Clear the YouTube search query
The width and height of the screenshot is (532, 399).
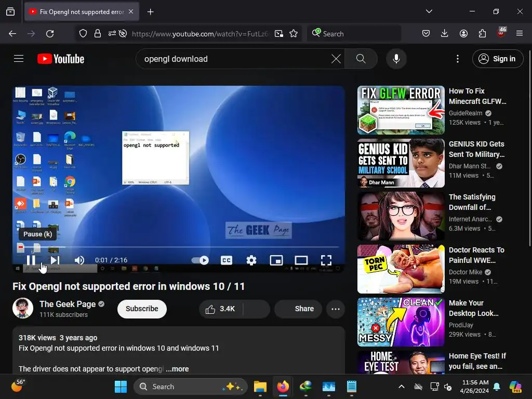click(x=336, y=59)
